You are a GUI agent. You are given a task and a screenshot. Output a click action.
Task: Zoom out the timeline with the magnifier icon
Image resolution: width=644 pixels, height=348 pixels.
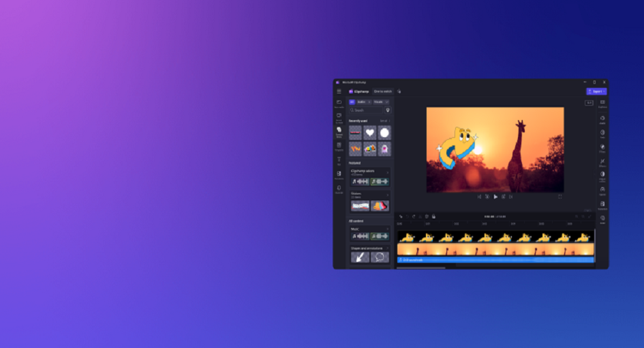tap(577, 216)
